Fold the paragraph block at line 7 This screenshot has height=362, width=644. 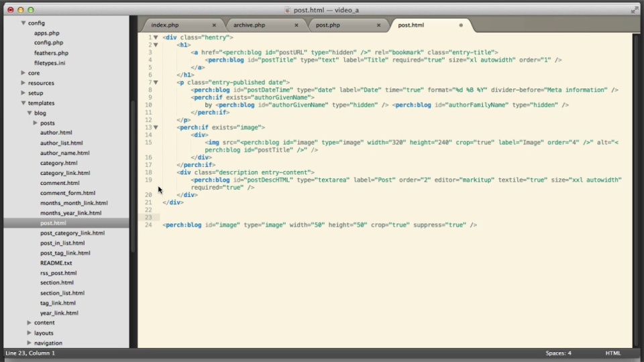coord(156,82)
